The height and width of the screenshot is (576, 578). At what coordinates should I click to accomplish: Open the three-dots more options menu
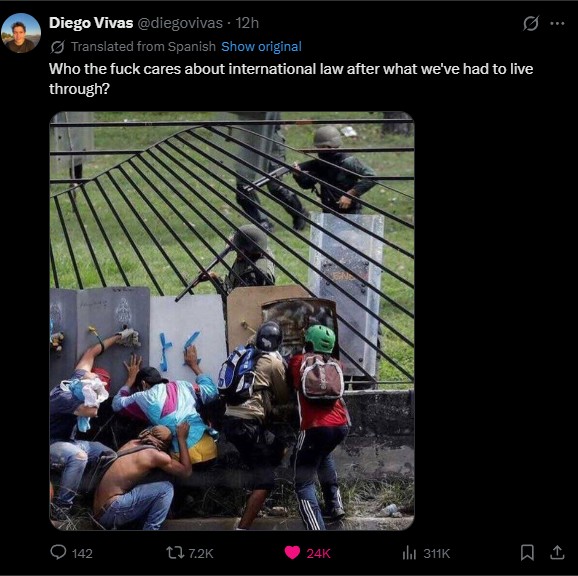tap(557, 24)
